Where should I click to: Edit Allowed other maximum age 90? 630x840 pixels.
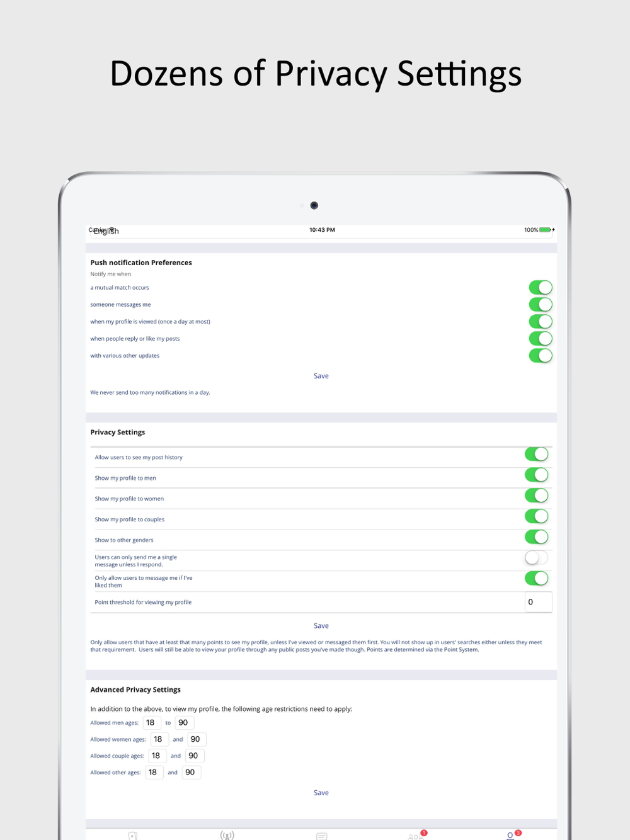pos(192,772)
